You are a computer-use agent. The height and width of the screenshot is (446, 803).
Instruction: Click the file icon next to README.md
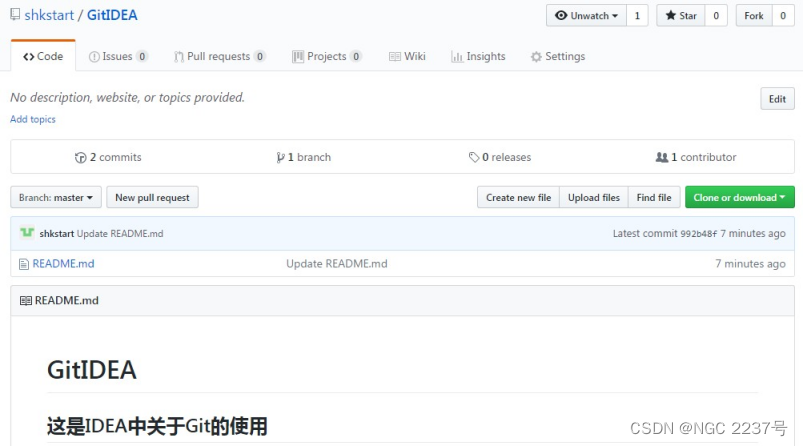point(24,264)
